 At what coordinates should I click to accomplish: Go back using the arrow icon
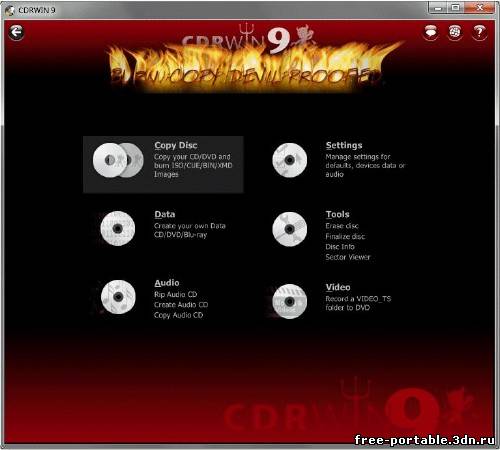pyautogui.click(x=16, y=32)
